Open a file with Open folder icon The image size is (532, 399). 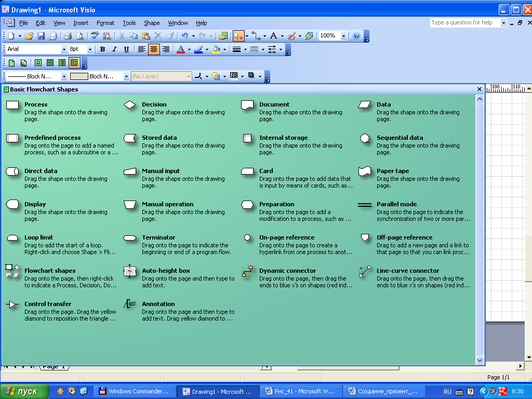pos(29,36)
